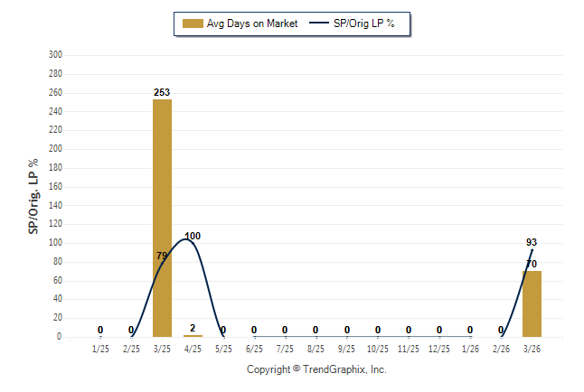This screenshot has width=584, height=392.
Task: Click the 300 y-axis tick label
Action: click(55, 55)
